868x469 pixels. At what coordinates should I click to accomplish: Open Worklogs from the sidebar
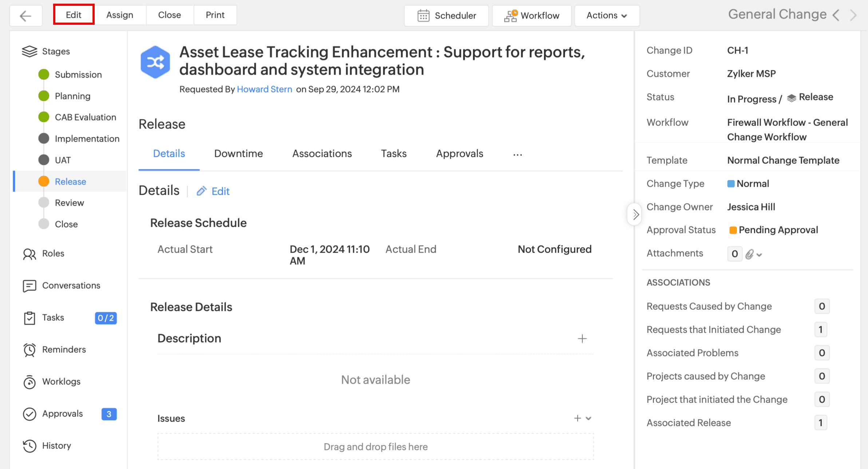[x=61, y=382]
